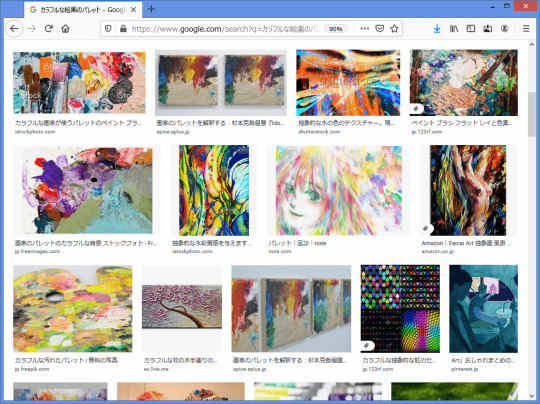Click the amazon.co.jp source link
Image resolution: width=540 pixels, height=404 pixels.
(438, 251)
